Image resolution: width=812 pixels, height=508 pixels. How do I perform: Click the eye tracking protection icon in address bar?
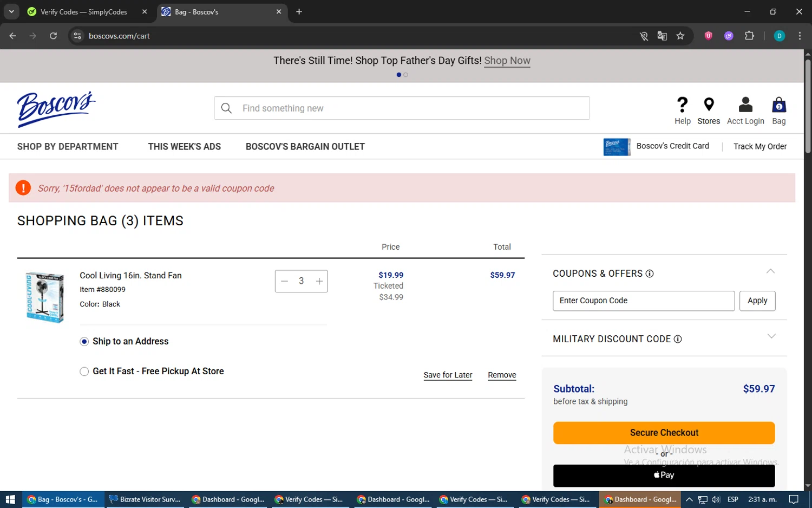644,36
